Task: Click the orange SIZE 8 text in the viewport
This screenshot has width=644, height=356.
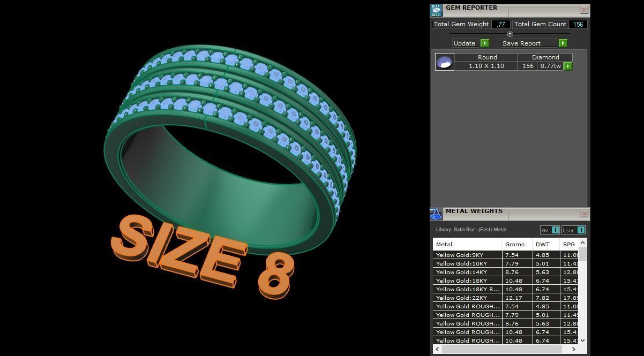Action: (203, 257)
